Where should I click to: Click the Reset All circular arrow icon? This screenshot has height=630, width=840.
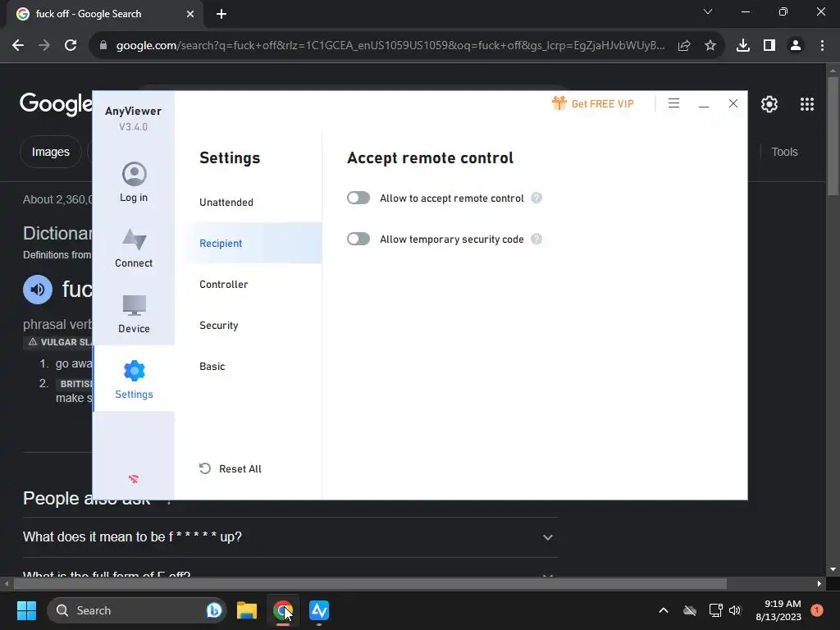[204, 468]
